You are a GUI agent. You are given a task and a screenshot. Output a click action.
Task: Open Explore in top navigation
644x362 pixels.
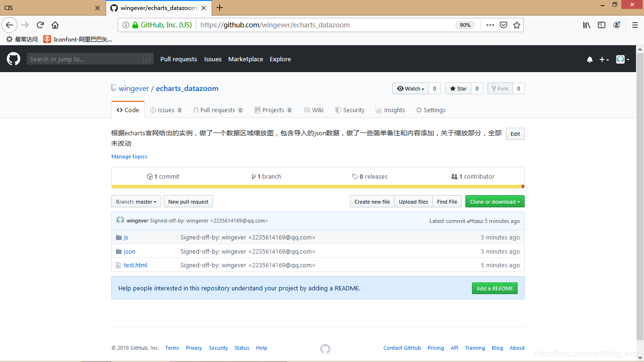pos(280,59)
